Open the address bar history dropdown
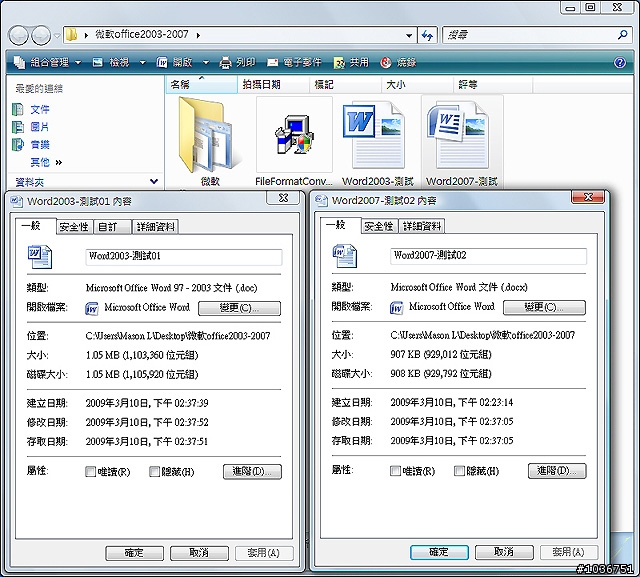640x577 pixels. coord(409,36)
